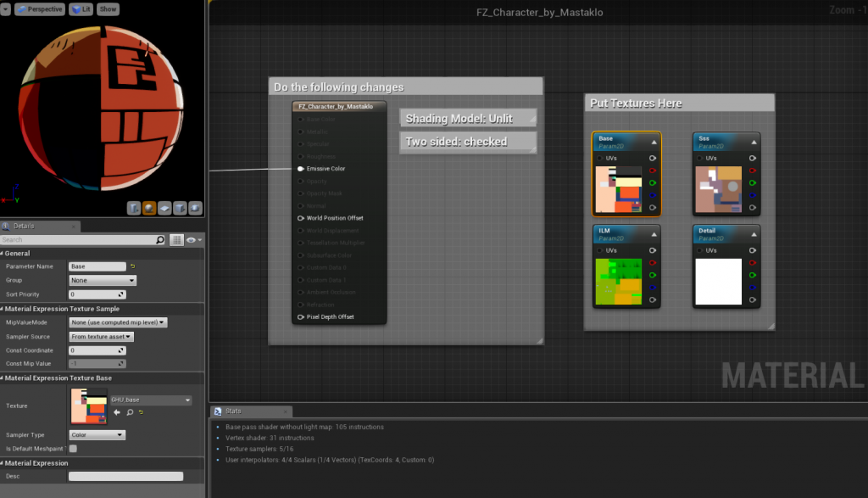Click the Const Coordinate spin box
Screen dimensions: 868x498
tap(97, 350)
